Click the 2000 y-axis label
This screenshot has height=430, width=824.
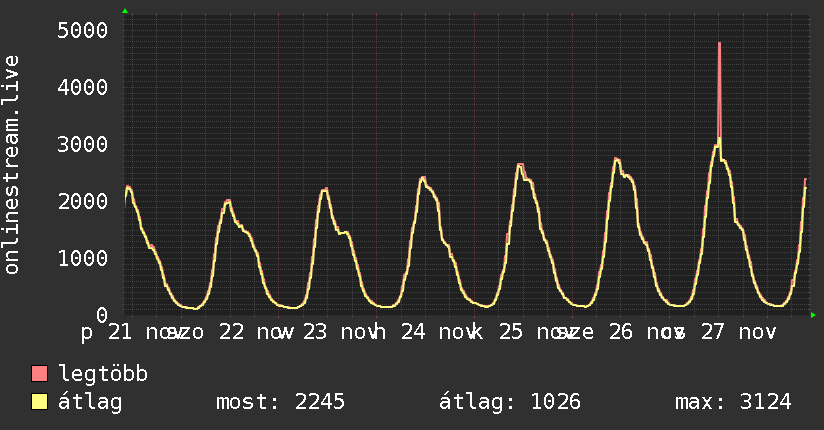83,201
